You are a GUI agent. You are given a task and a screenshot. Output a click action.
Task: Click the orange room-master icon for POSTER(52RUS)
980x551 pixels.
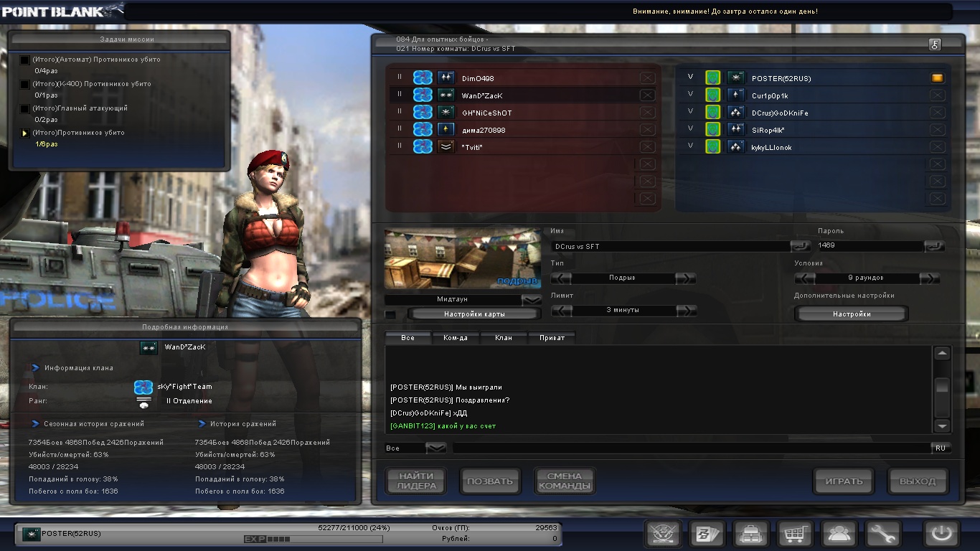937,77
